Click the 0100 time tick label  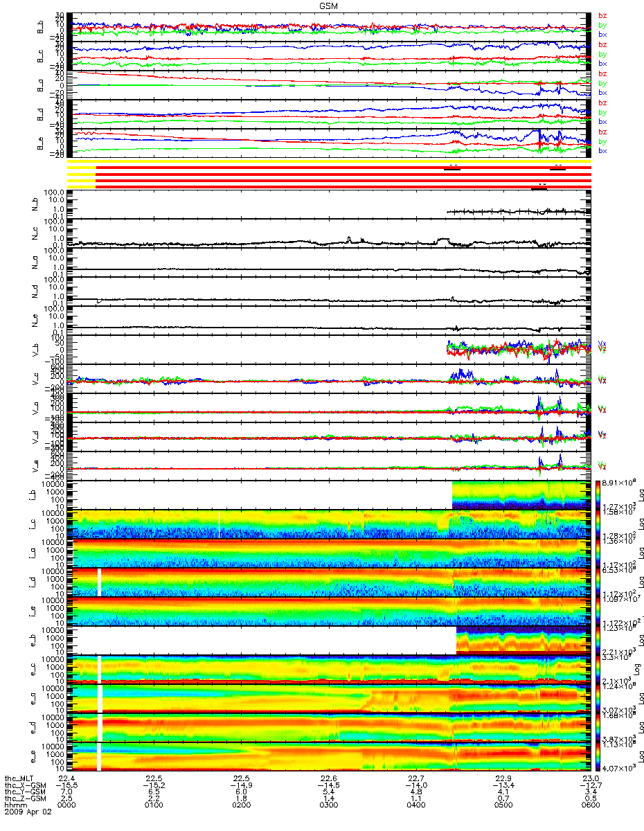pos(154,806)
